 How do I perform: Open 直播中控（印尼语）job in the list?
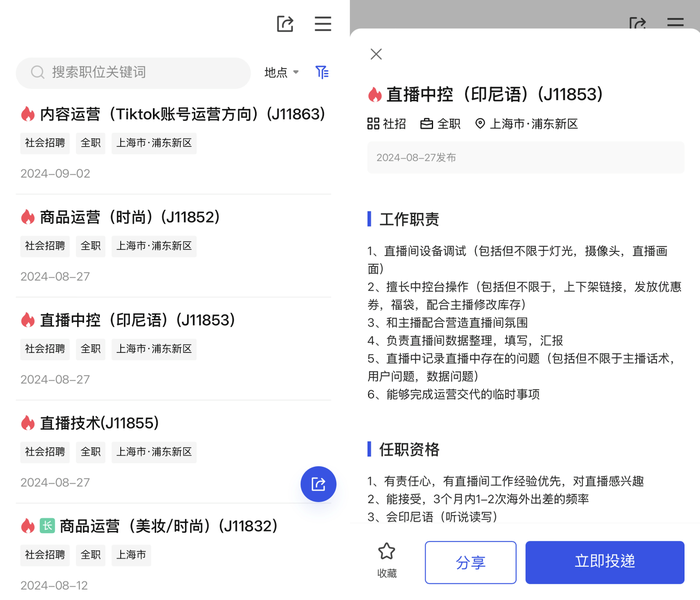coord(137,320)
